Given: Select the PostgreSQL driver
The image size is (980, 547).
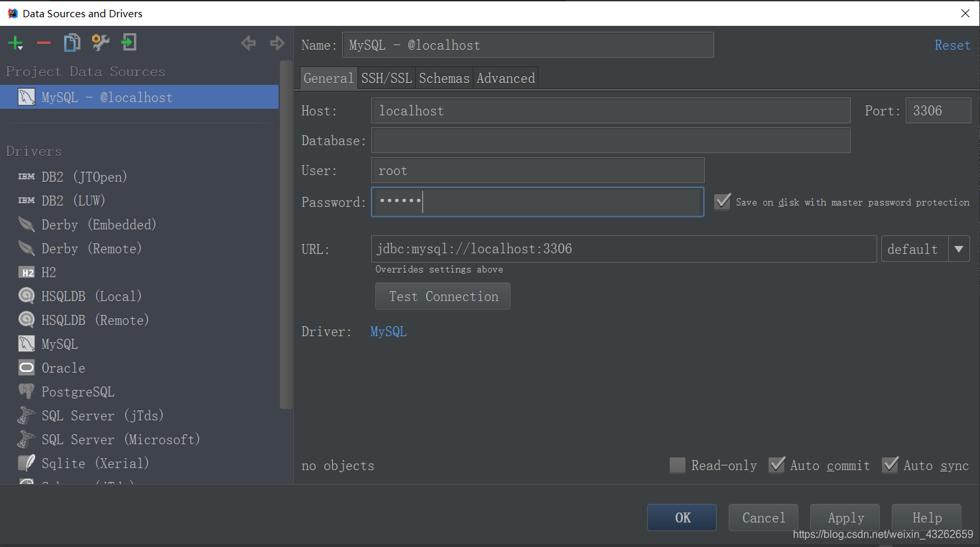Looking at the screenshot, I should (78, 391).
